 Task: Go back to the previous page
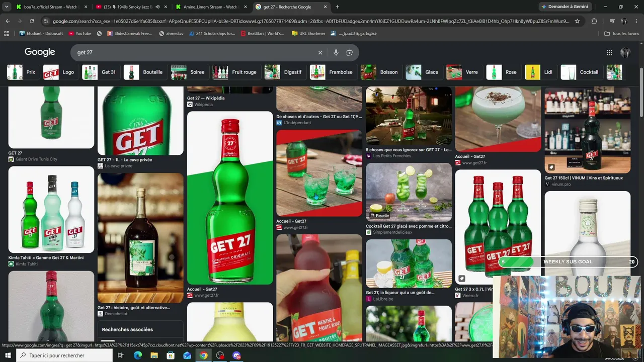(8, 21)
